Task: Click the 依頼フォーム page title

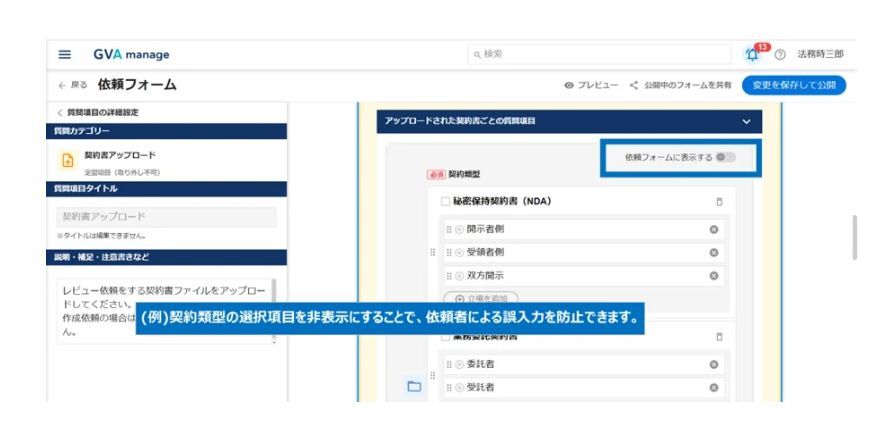Action: tap(137, 85)
